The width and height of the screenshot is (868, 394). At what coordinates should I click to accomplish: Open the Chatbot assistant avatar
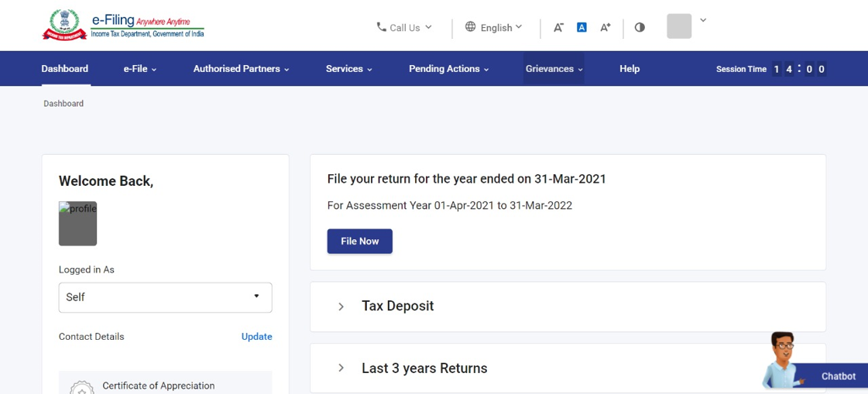coord(782,360)
